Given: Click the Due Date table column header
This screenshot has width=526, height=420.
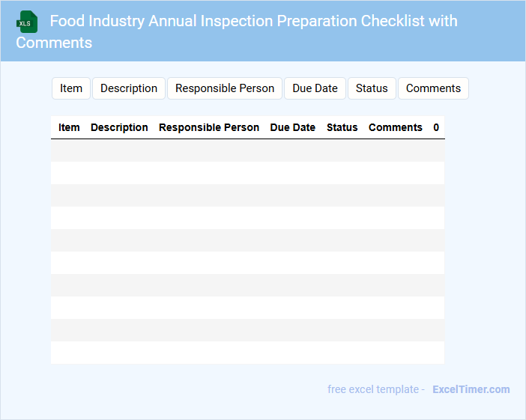Looking at the screenshot, I should point(292,127).
